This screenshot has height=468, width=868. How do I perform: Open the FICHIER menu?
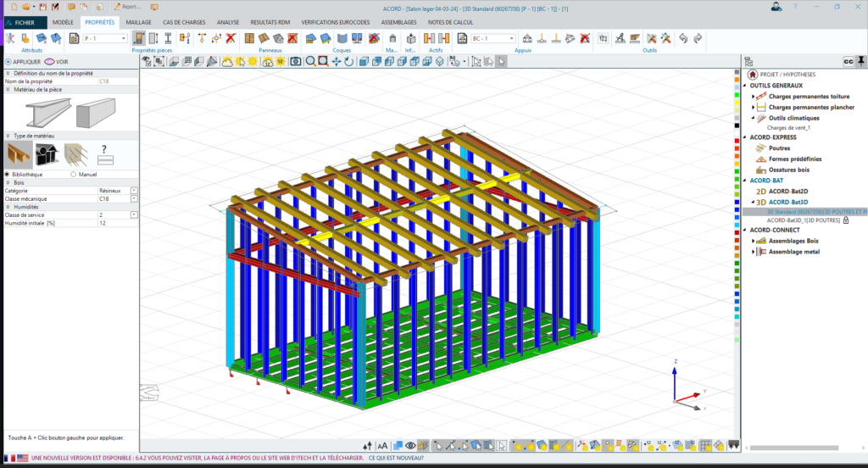25,22
